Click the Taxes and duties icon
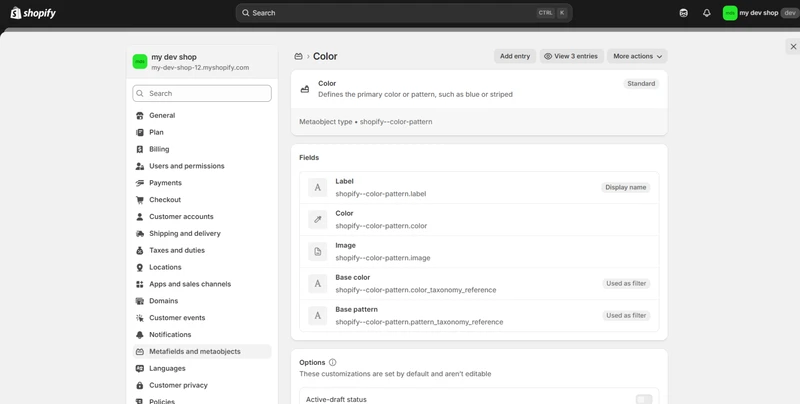Viewport: 800px width, 404px height. 140,250
